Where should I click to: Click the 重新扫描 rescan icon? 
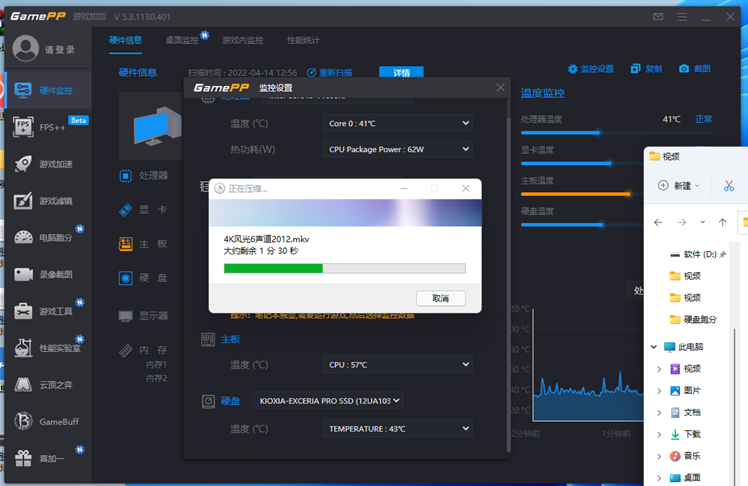tap(311, 72)
